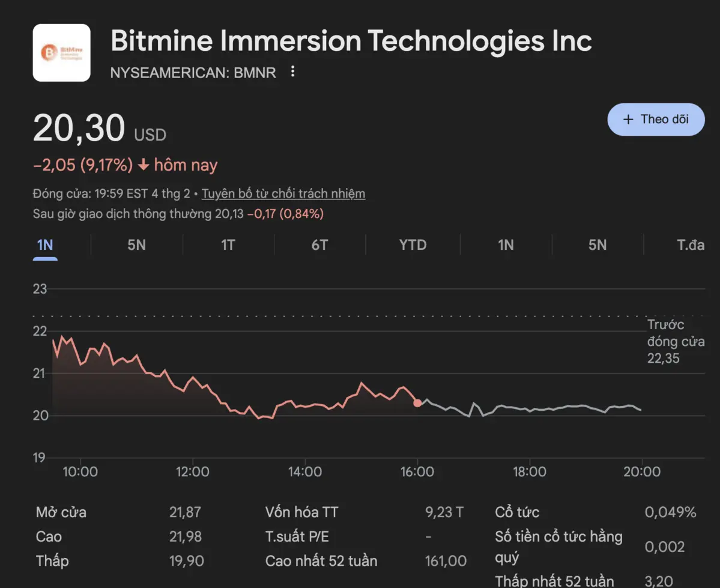Click the Bitmine company logo
Viewport: 720px width, 588px height.
[x=61, y=53]
